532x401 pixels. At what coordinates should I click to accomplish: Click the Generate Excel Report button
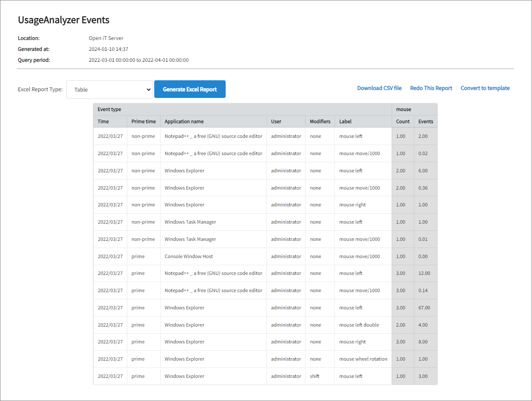pos(190,89)
